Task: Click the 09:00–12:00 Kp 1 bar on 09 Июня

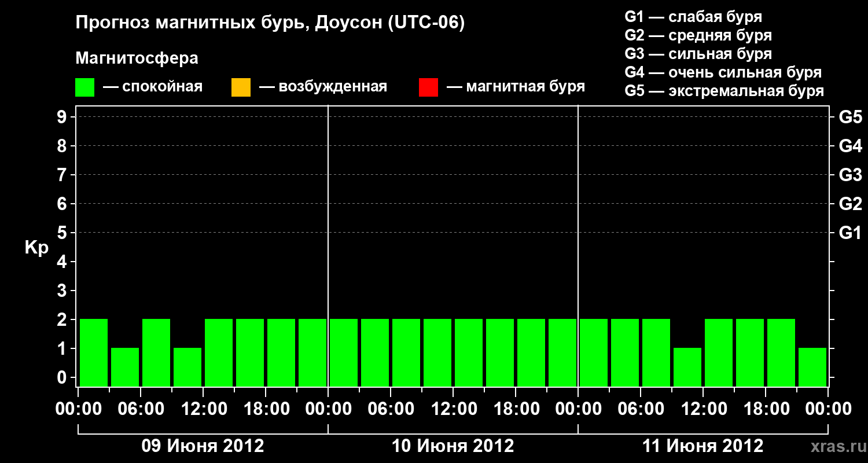Action: [x=187, y=367]
